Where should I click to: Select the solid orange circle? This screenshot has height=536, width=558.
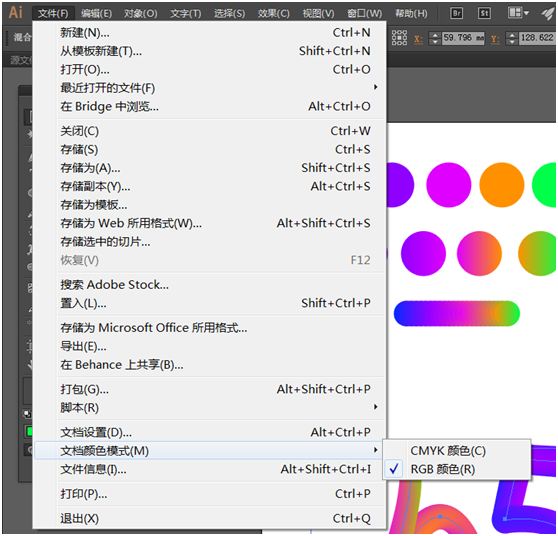point(502,185)
